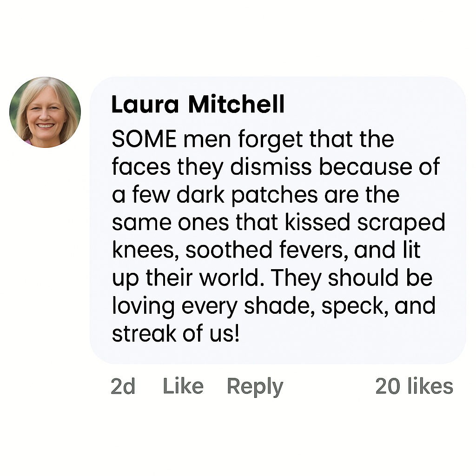This screenshot has width=476, height=476.
Task: Click the 2d comment timestamp
Action: click(123, 386)
